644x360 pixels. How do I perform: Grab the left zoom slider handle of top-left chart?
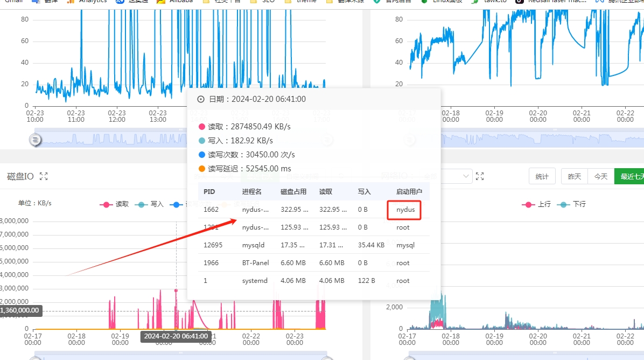point(36,140)
